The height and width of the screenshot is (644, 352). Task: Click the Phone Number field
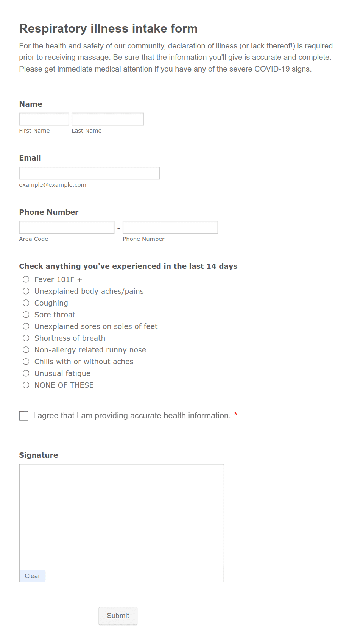tap(170, 227)
